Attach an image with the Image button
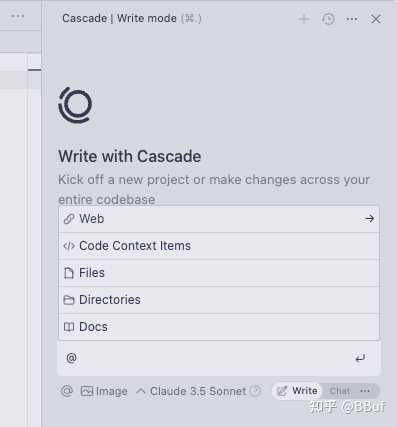The image size is (397, 427). tap(104, 391)
